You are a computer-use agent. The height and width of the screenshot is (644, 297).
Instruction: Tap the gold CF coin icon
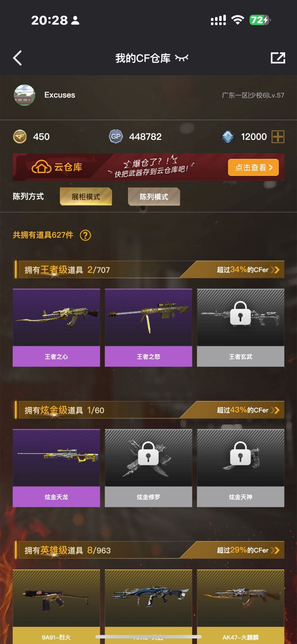20,137
